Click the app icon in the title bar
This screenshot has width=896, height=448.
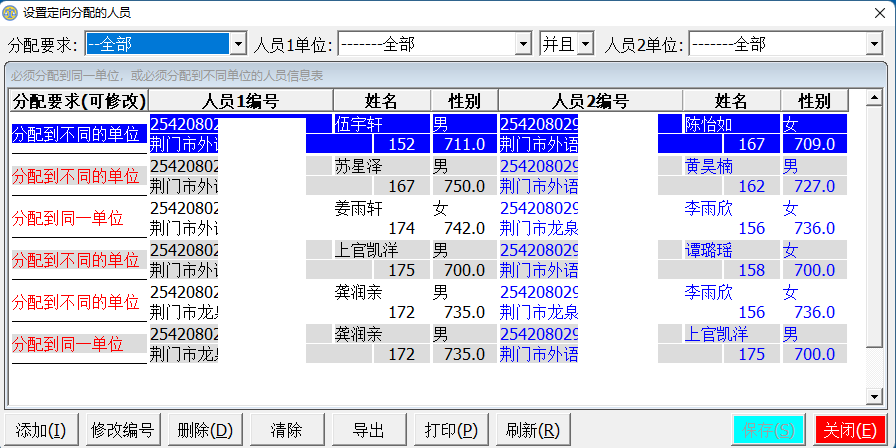10,12
